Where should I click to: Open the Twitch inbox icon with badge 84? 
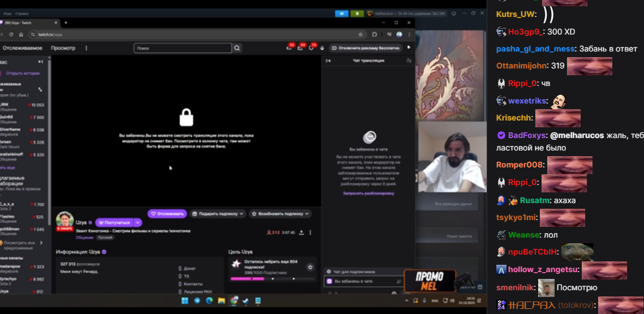pos(300,48)
